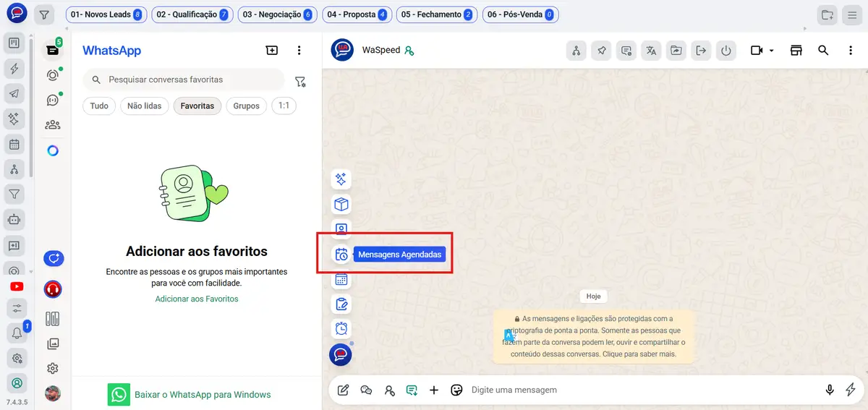Open the 02 - Qualificação funnel stage
The height and width of the screenshot is (410, 868).
(x=192, y=14)
